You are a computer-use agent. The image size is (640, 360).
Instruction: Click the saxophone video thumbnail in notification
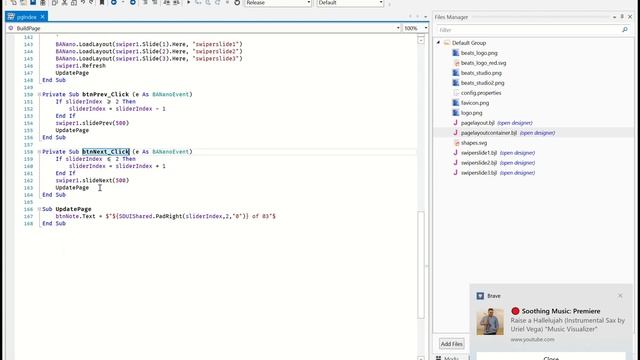490,322
